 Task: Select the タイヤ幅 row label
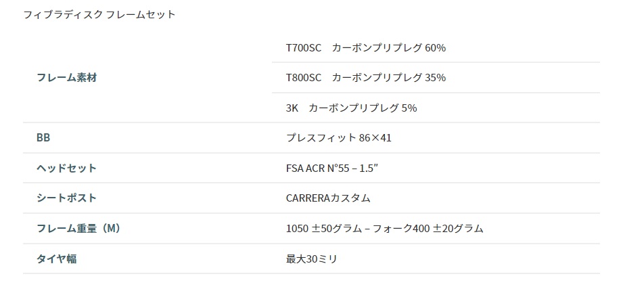coord(57,259)
